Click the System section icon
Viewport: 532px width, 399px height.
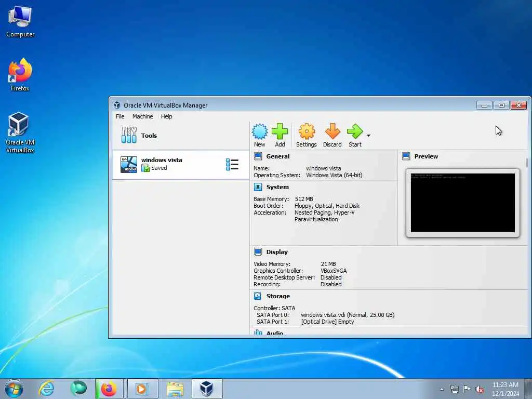point(258,187)
